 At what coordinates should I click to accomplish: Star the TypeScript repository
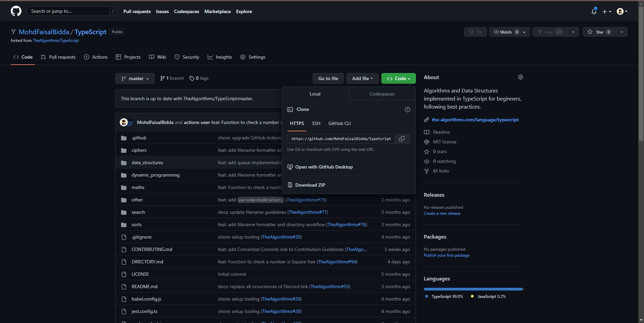point(599,32)
